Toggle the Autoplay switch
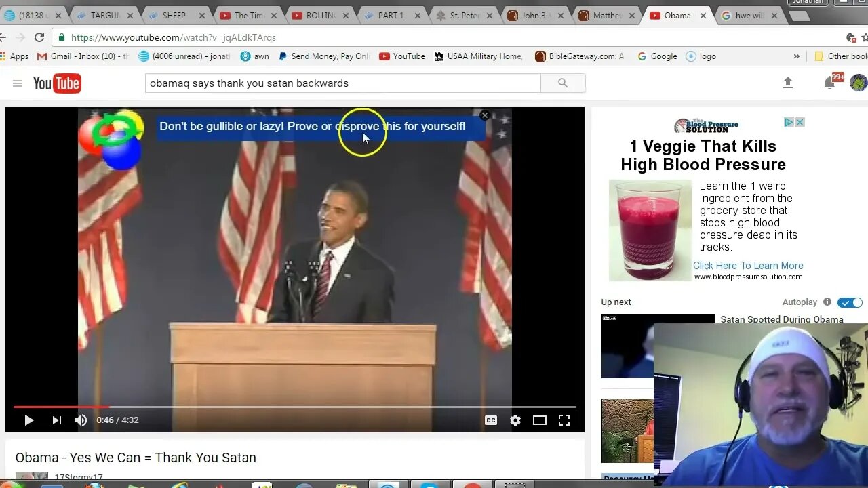The image size is (868, 488). tap(850, 302)
